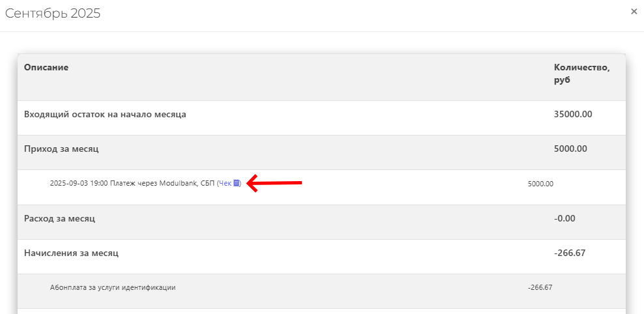Click the Чек receipt link

click(225, 184)
